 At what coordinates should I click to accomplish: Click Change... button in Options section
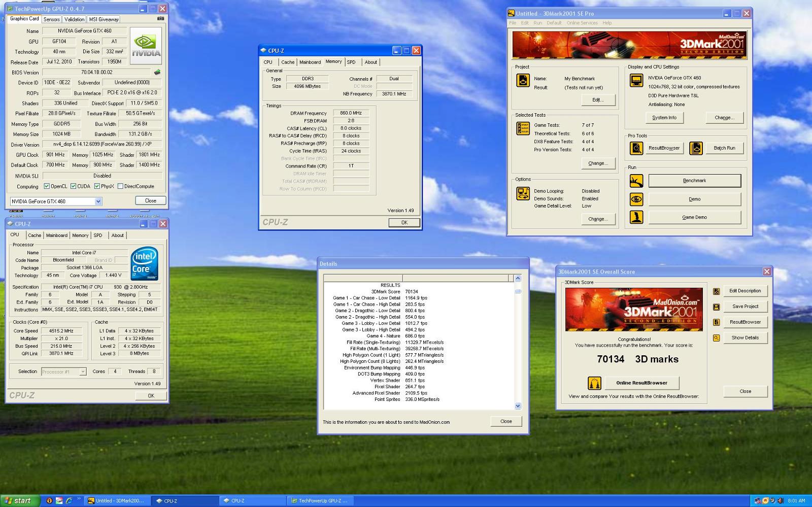tap(597, 219)
